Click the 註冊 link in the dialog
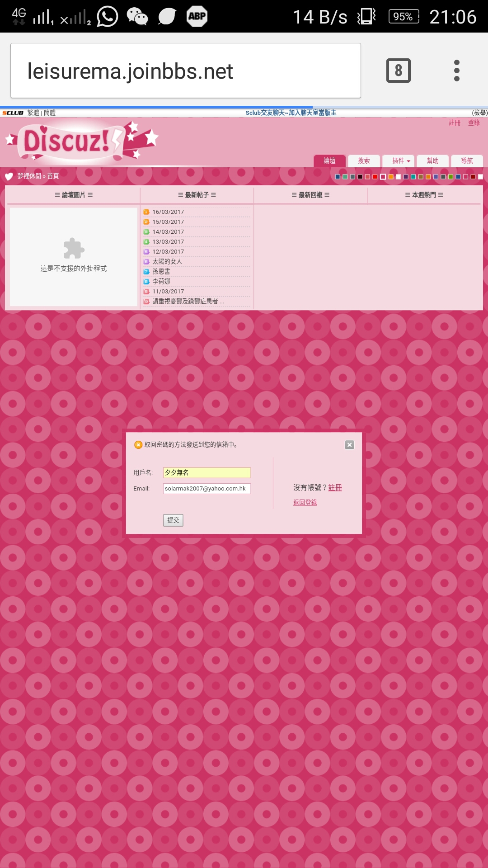This screenshot has width=488, height=868. 335,487
